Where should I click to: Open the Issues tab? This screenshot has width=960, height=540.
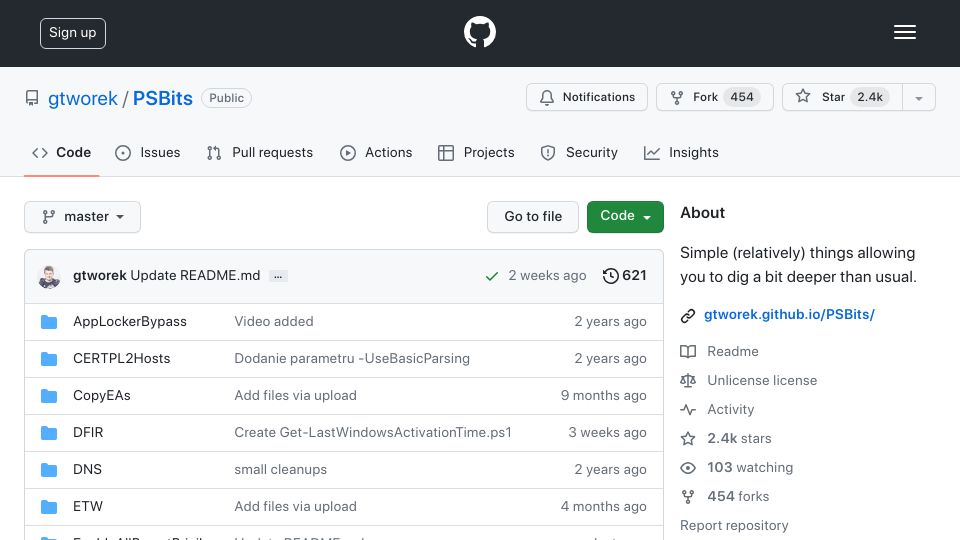(x=148, y=152)
